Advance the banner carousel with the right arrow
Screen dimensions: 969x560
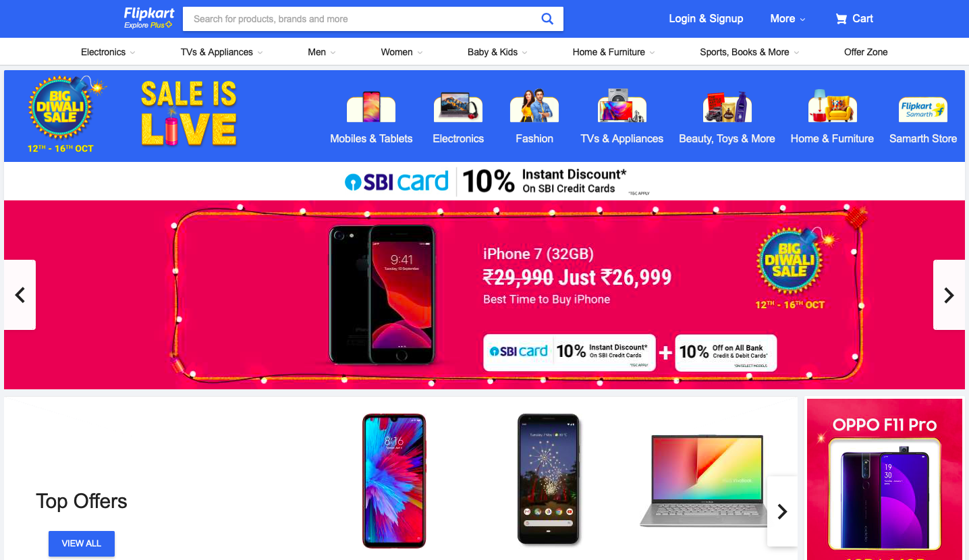coord(949,295)
